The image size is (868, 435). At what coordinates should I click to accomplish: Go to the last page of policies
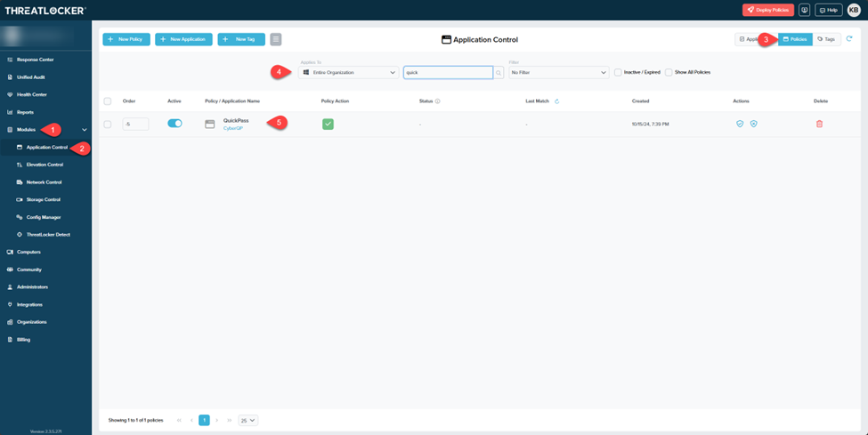pyautogui.click(x=230, y=421)
